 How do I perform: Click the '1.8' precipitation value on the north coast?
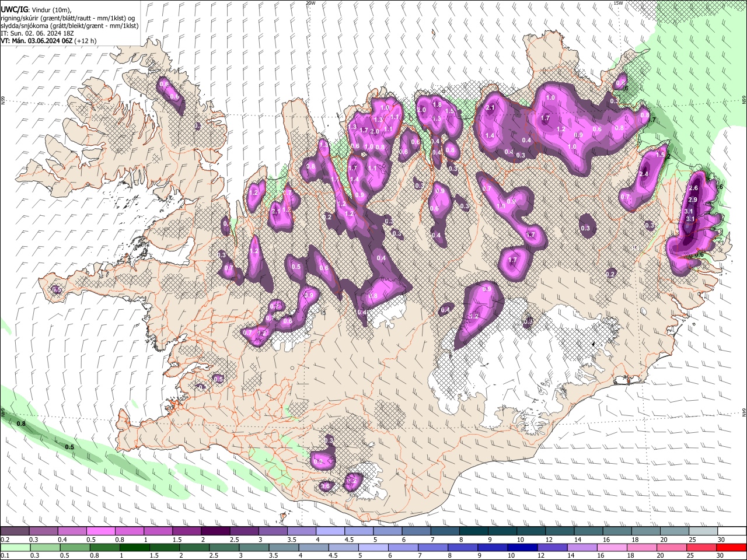pyautogui.click(x=438, y=104)
